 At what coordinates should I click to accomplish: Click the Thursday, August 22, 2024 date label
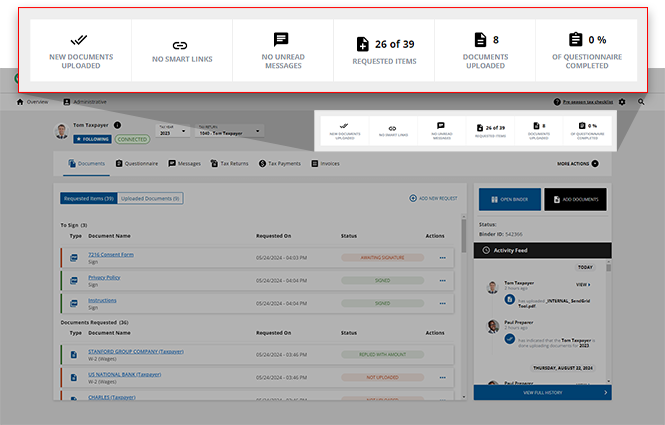563,368
